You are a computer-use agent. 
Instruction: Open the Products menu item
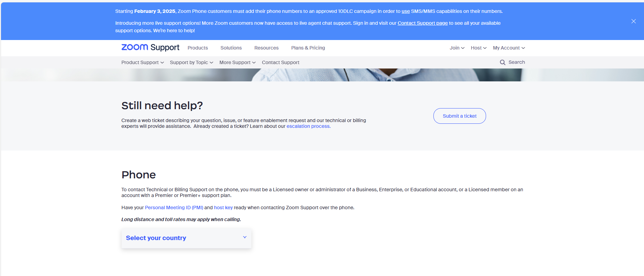pyautogui.click(x=198, y=48)
